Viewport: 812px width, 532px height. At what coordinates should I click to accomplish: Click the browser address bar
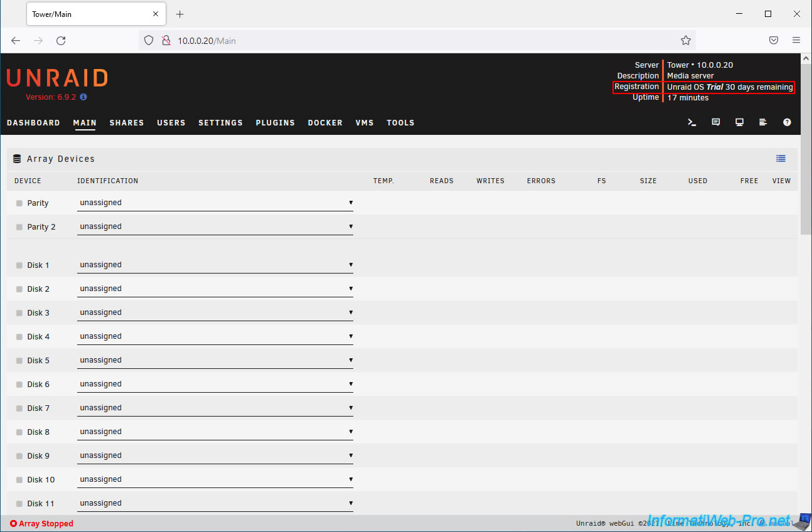[x=414, y=40]
